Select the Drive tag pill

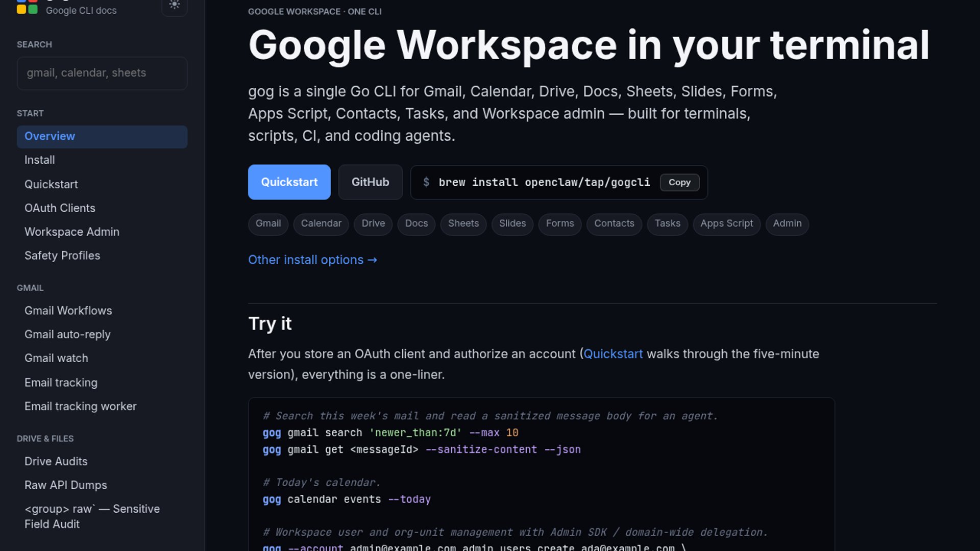tap(374, 224)
